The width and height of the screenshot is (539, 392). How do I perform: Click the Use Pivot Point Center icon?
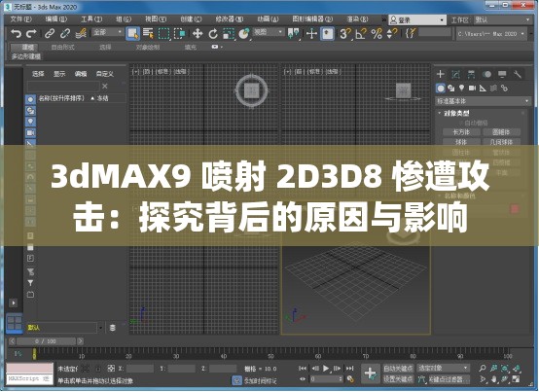click(x=293, y=34)
